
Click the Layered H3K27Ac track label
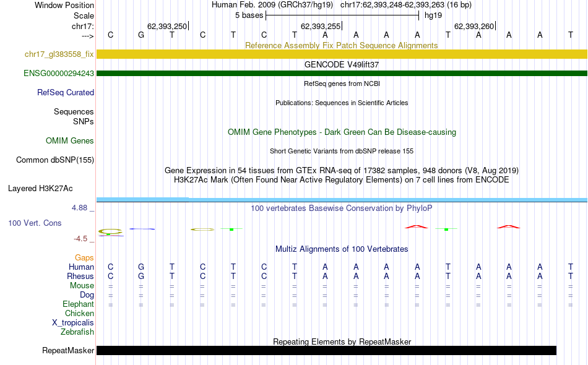[x=40, y=188]
